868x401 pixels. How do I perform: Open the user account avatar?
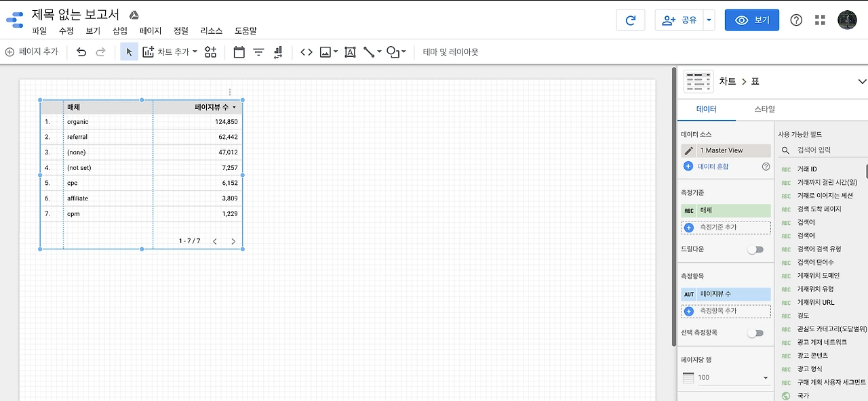pos(847,20)
